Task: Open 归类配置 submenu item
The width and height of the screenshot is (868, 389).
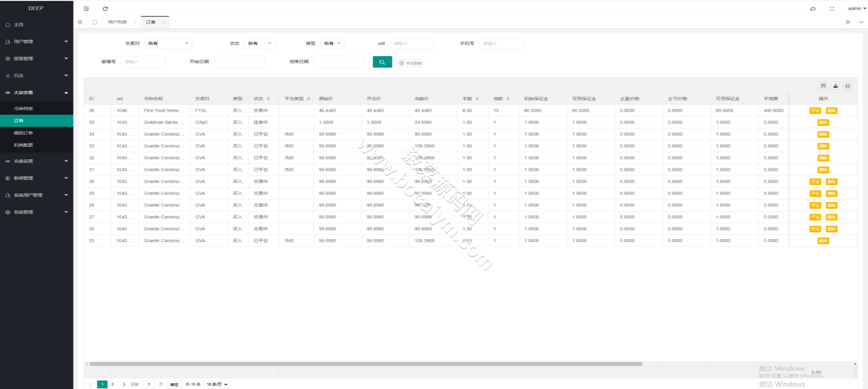Action: click(37, 145)
